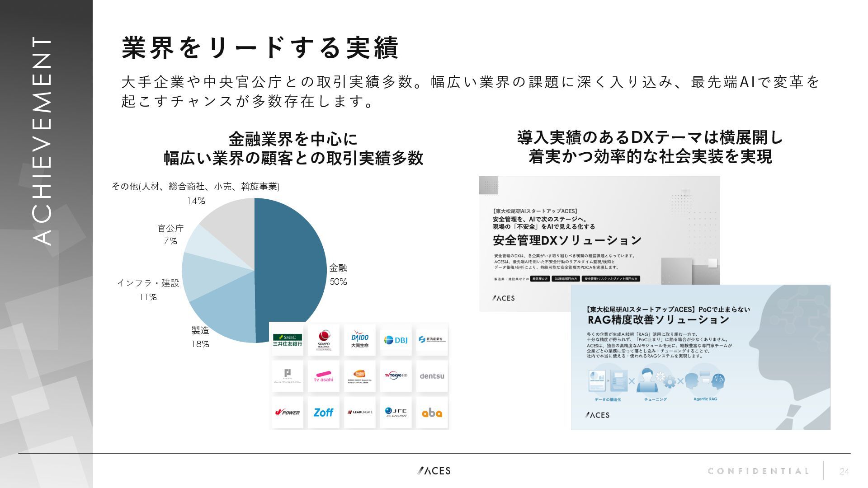
Task: Click the V-POWER logo tile
Action: click(288, 412)
